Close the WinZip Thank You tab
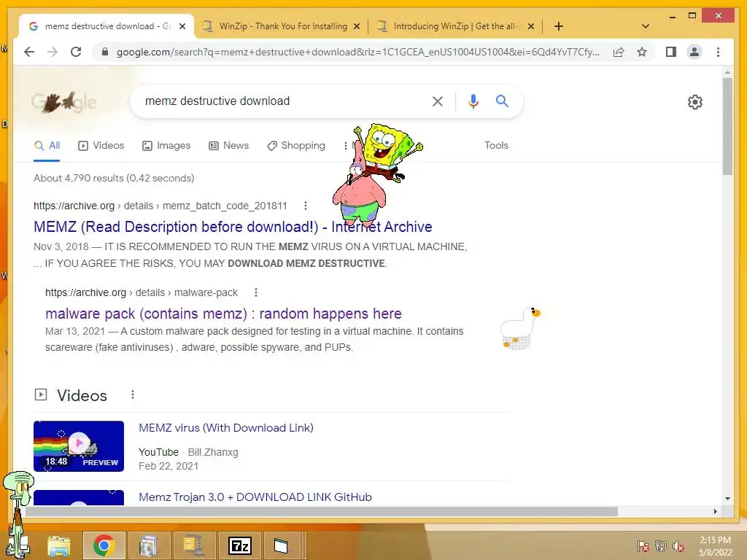 click(x=356, y=26)
